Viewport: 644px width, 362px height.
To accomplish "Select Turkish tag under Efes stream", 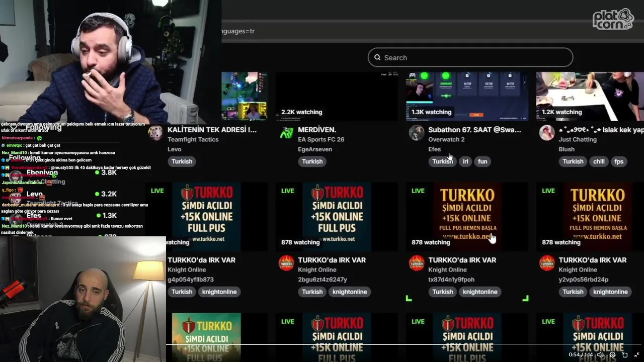I will [x=442, y=161].
